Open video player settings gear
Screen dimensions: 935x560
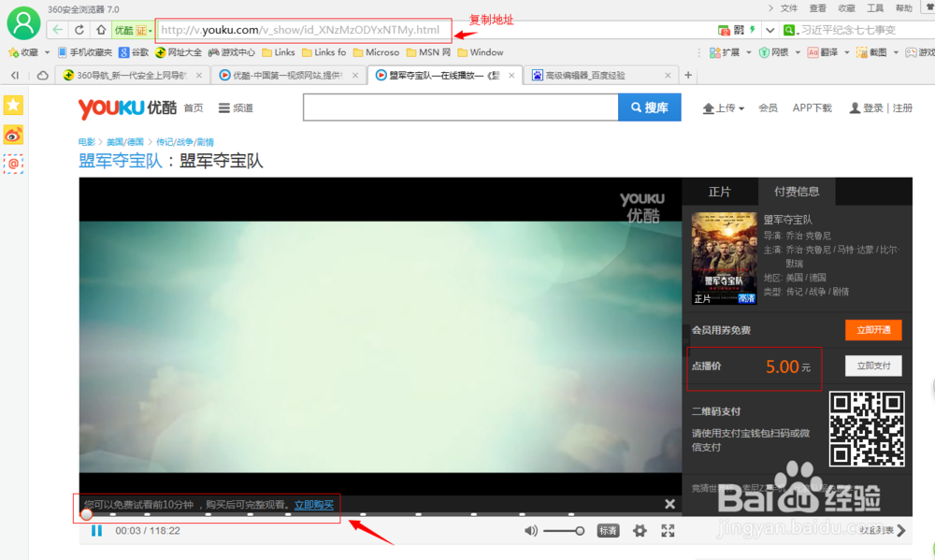(640, 531)
